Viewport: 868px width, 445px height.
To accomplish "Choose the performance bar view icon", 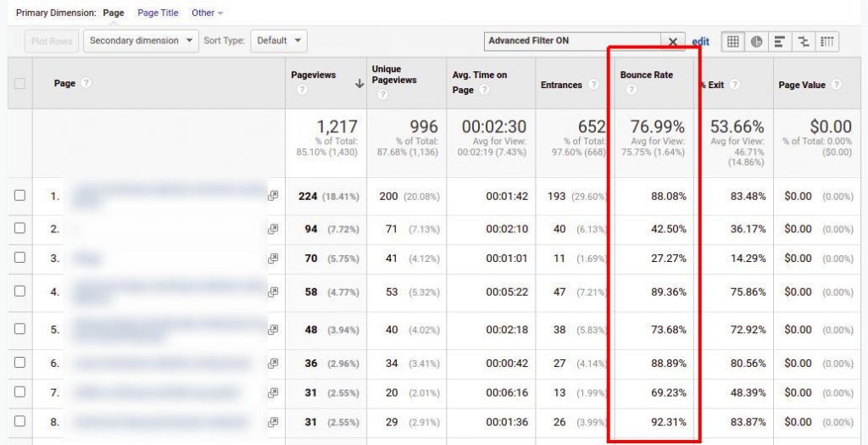I will pos(780,42).
